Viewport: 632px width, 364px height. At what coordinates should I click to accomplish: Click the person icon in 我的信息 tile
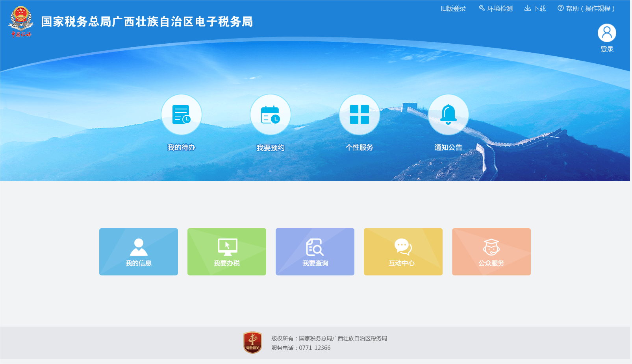pyautogui.click(x=139, y=247)
